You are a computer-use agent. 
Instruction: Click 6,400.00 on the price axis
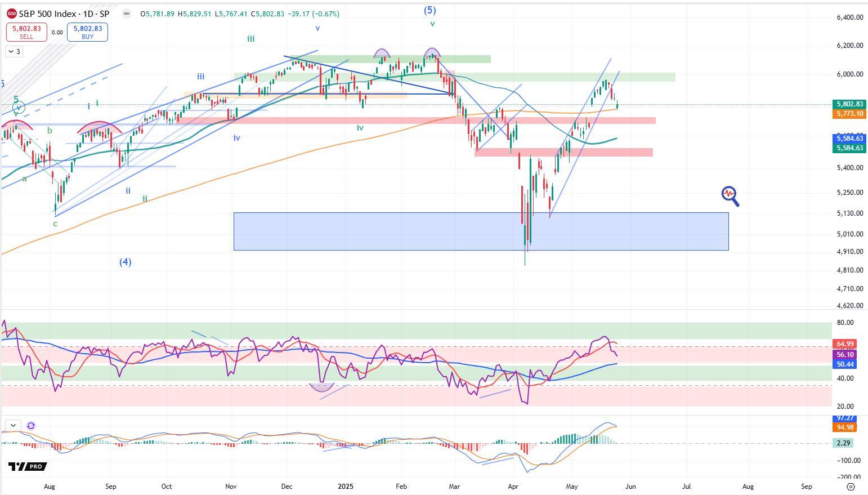click(x=849, y=17)
